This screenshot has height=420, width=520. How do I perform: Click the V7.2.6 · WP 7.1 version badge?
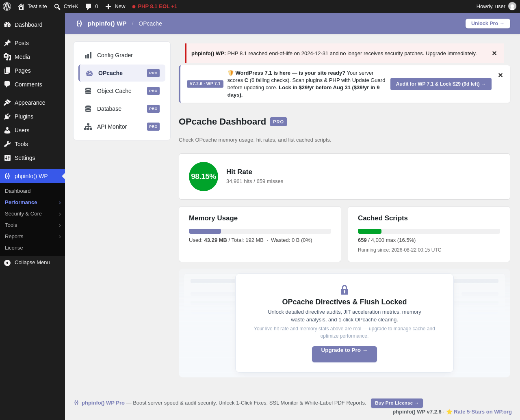click(x=205, y=84)
